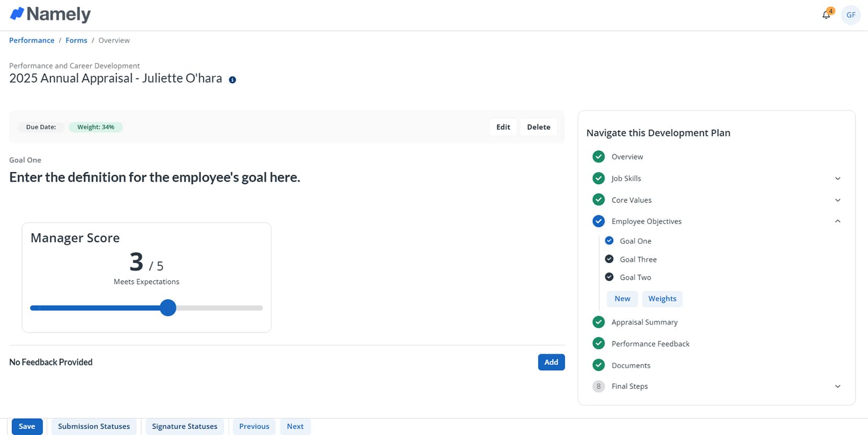Go to Performance breadcrumb link
The height and width of the screenshot is (435, 868).
click(x=32, y=40)
